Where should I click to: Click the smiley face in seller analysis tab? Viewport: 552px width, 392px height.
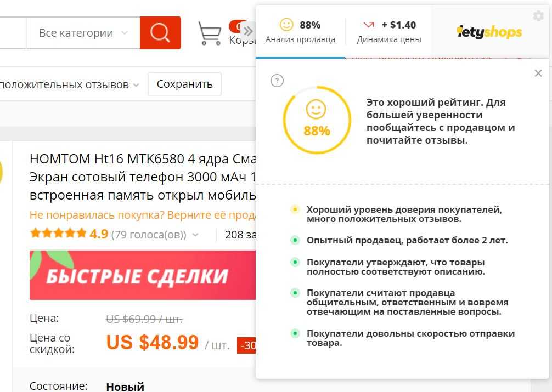click(x=286, y=25)
